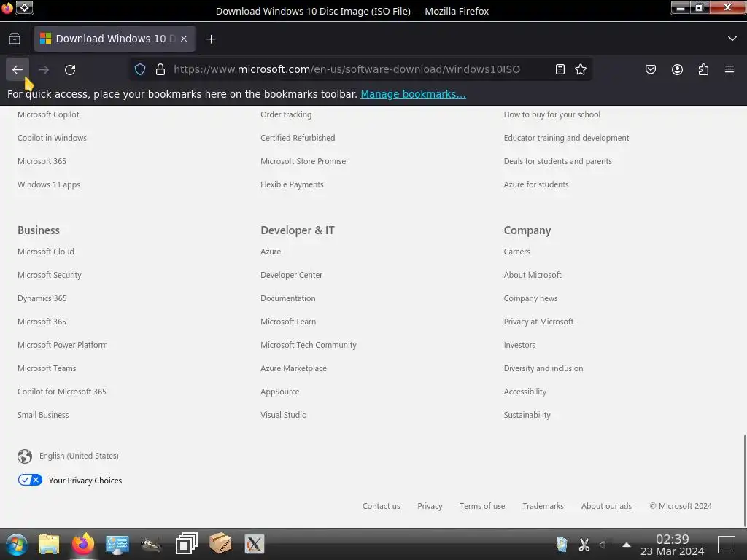The image size is (747, 560).
Task: Open a new tab with plus button
Action: [211, 39]
